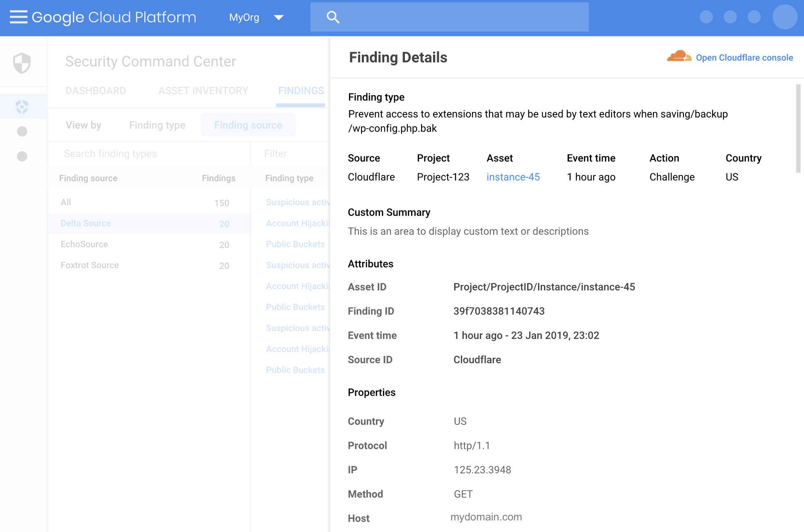
Task: Click the first gray circle in the top bar
Action: click(x=706, y=17)
